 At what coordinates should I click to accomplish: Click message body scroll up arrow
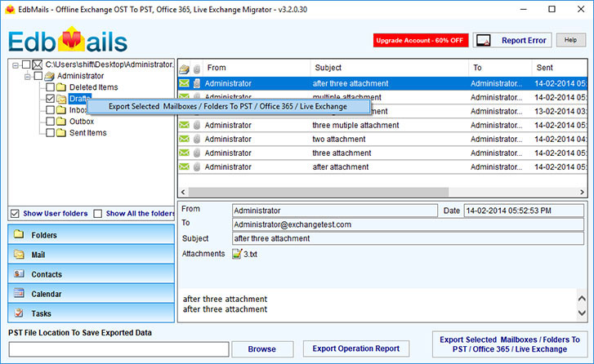coord(582,298)
